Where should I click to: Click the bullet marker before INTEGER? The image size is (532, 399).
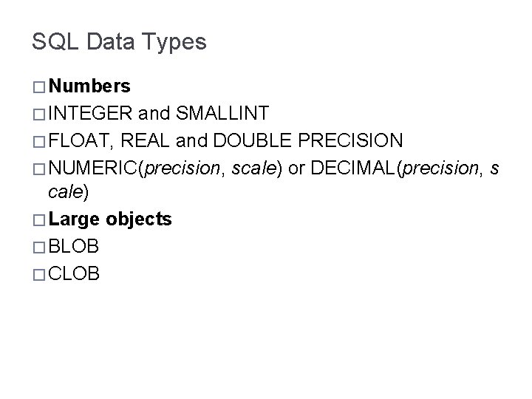tap(38, 114)
